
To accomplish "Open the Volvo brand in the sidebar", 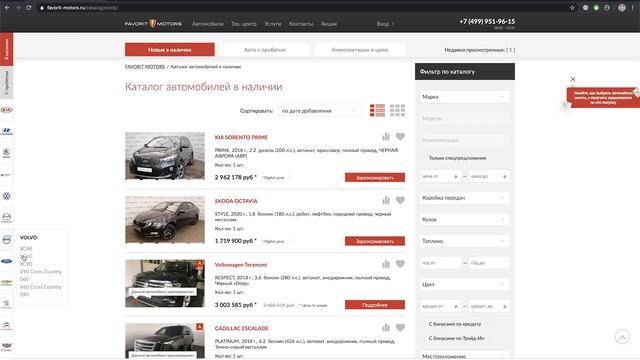I will coord(7,240).
